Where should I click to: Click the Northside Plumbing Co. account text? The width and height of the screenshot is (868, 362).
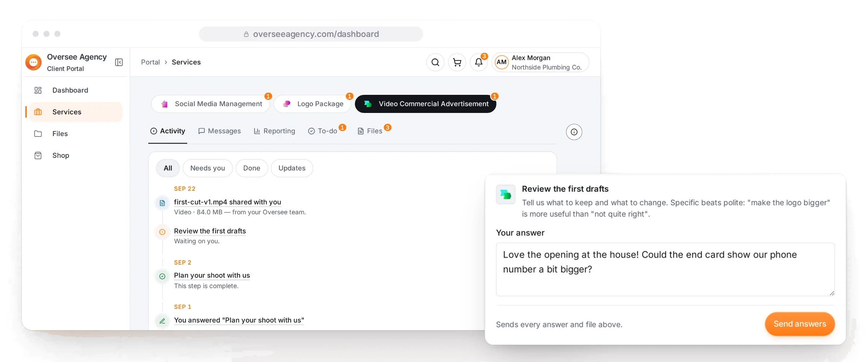(546, 67)
